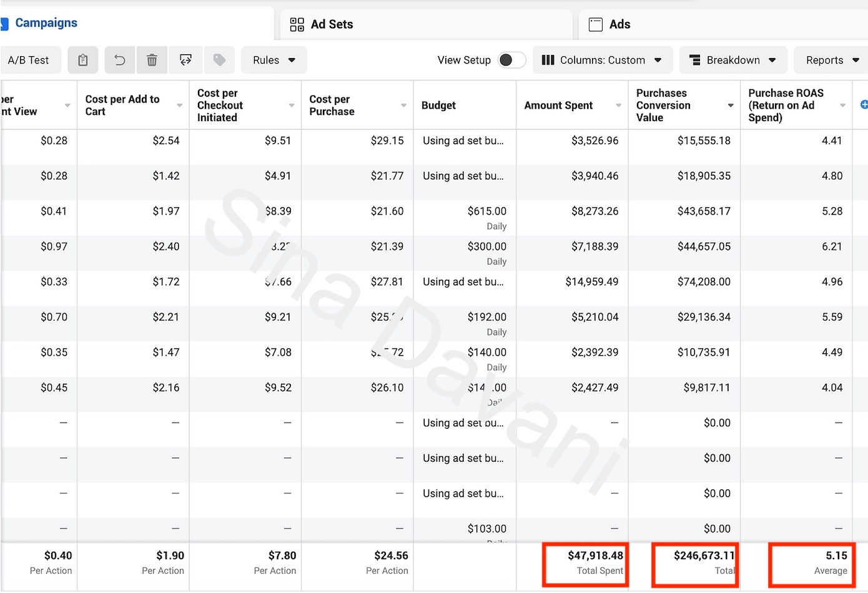Click the export/share arrows icon
The height and width of the screenshot is (593, 868).
click(x=185, y=60)
